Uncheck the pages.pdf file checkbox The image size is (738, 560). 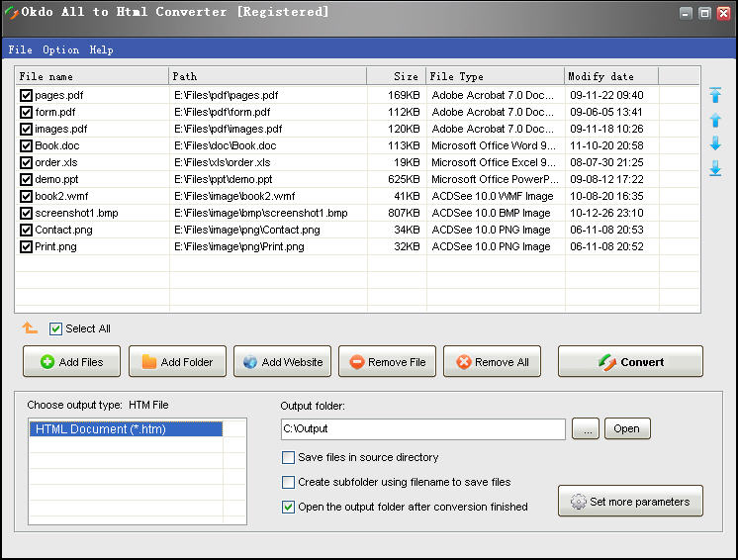26,96
